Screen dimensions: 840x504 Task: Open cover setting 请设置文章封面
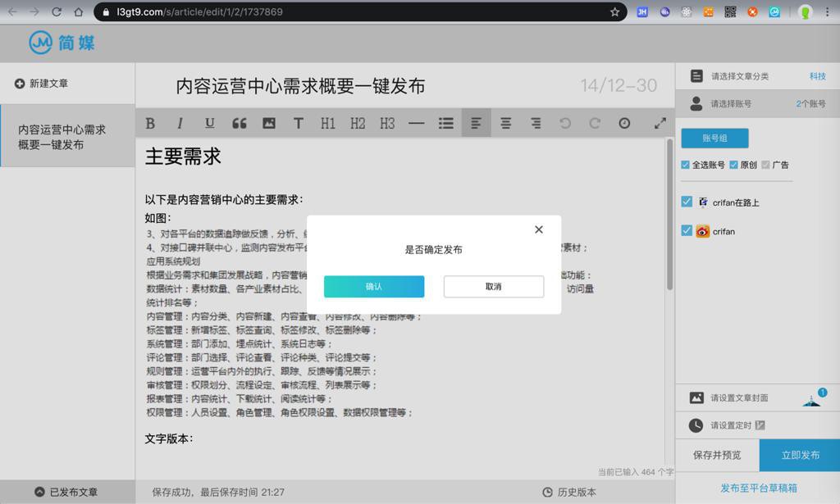[x=757, y=397]
